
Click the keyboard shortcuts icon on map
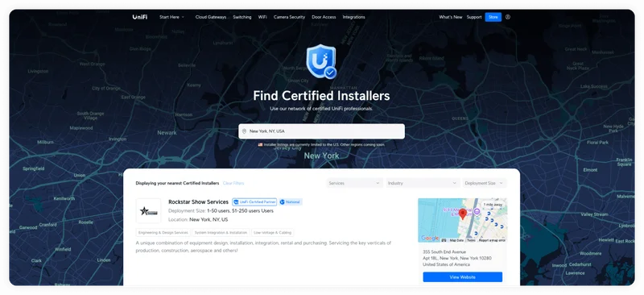click(444, 240)
